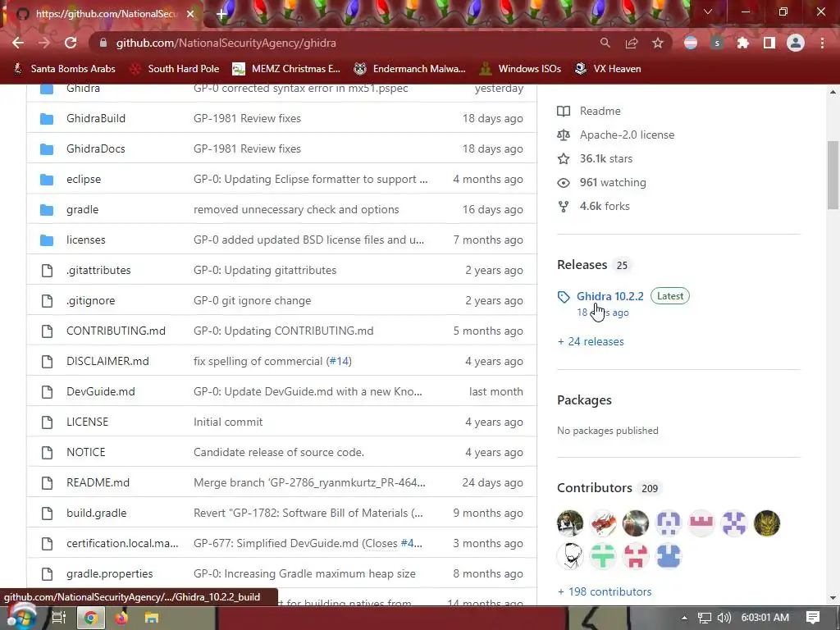View the 961 watching list
Image resolution: width=840 pixels, height=630 pixels.
[x=613, y=183]
